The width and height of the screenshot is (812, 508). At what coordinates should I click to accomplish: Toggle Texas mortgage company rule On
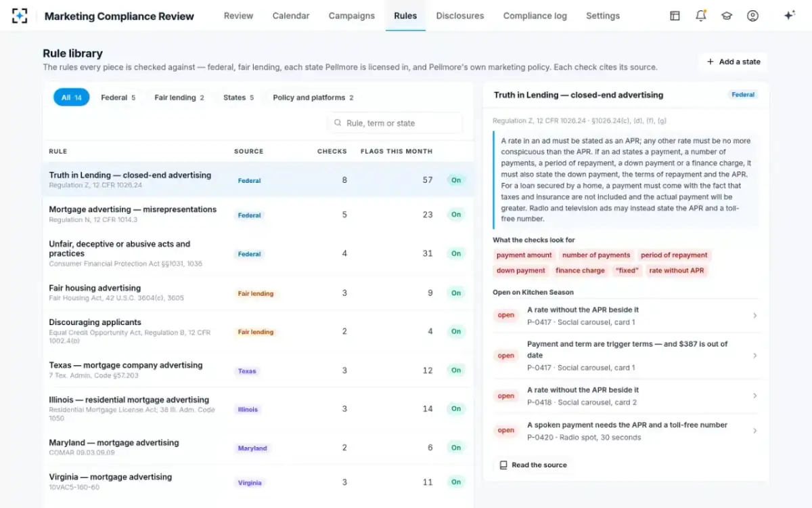tap(456, 371)
